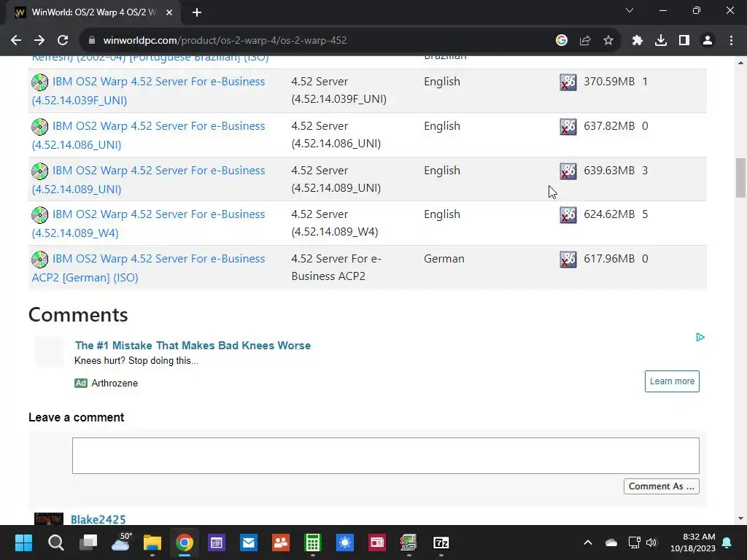Open the 8:32 AM clock and calendar
The image size is (747, 560).
click(x=693, y=542)
